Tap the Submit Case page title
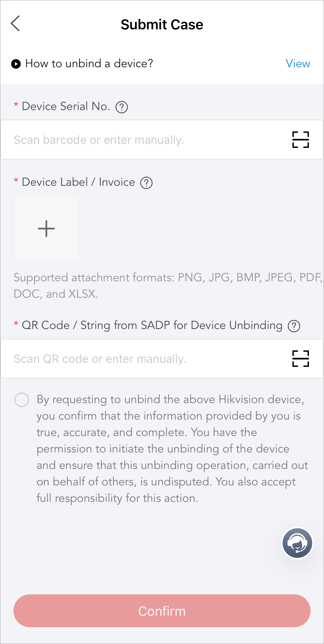324x644 pixels. point(162,25)
